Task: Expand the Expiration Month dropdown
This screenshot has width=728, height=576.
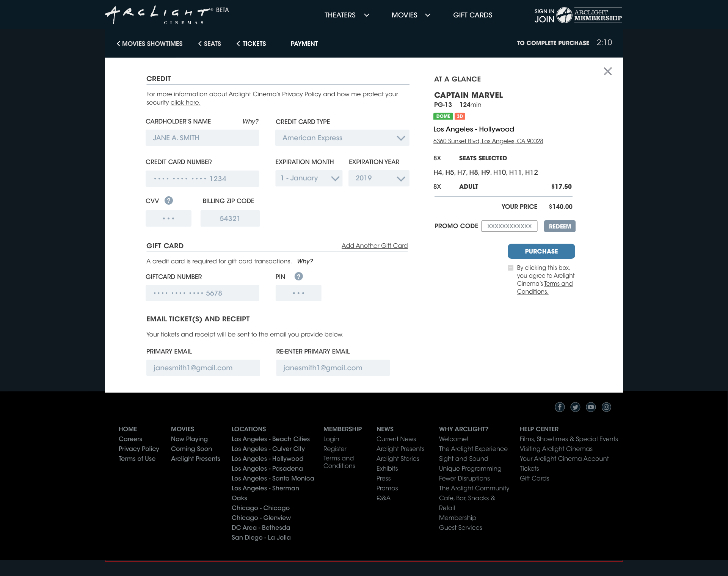Action: click(309, 178)
